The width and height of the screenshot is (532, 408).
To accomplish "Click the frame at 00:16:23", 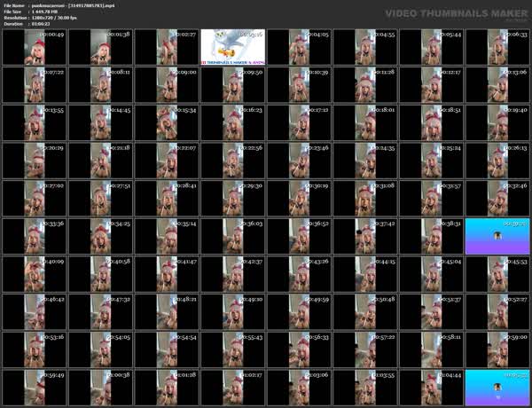I will point(232,122).
